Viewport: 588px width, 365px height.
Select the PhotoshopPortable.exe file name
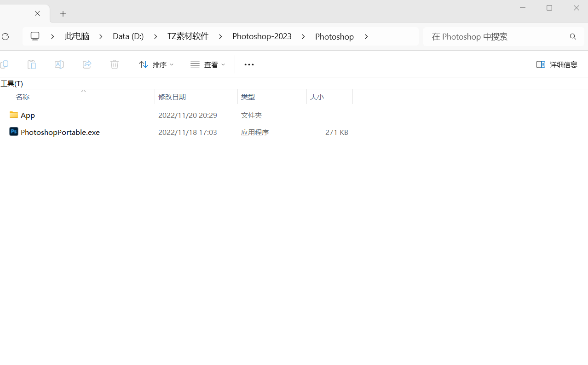60,132
